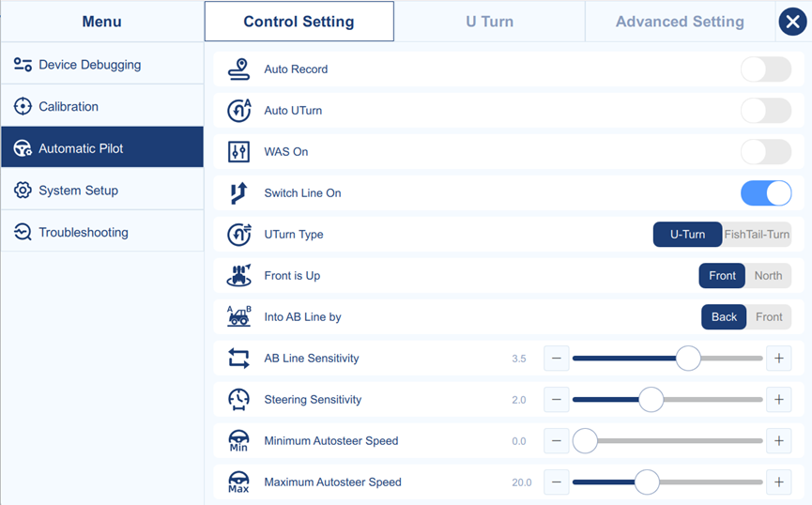812x505 pixels.
Task: Click the Switch Line On arrow icon
Action: (238, 193)
